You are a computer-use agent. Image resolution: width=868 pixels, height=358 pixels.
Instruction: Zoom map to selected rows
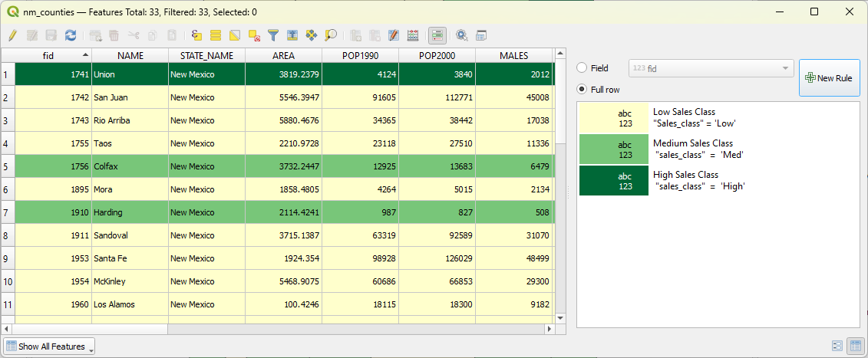(x=331, y=35)
